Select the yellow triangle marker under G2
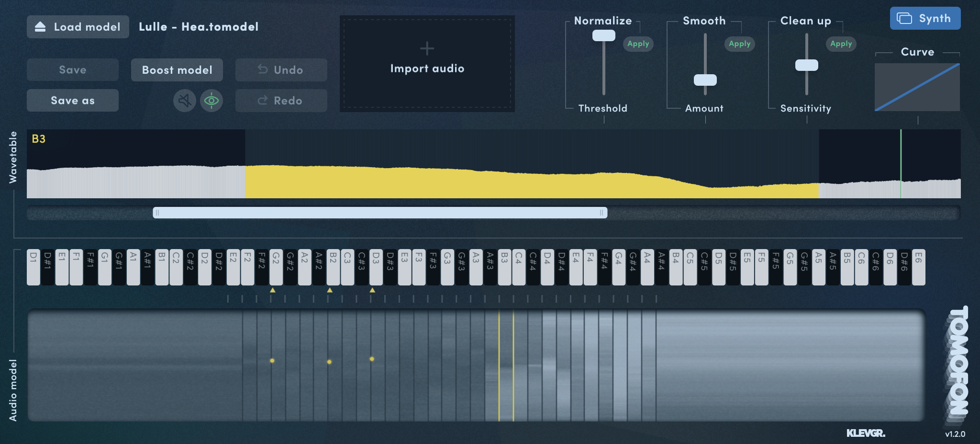980x444 pixels. (272, 290)
